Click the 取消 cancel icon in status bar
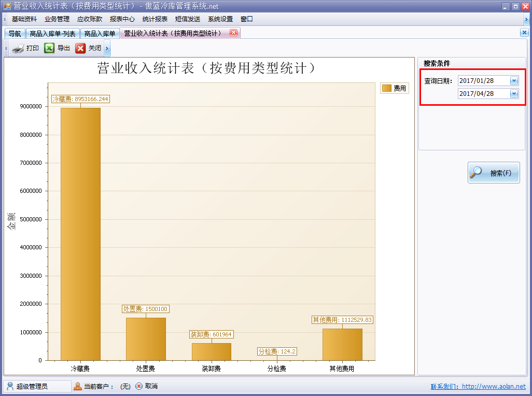 pyautogui.click(x=138, y=386)
